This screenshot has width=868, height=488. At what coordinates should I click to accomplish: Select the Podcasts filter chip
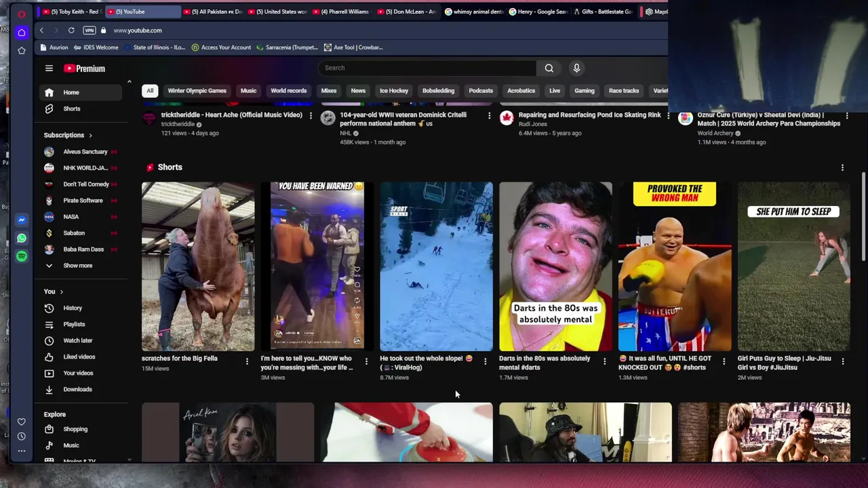(481, 91)
